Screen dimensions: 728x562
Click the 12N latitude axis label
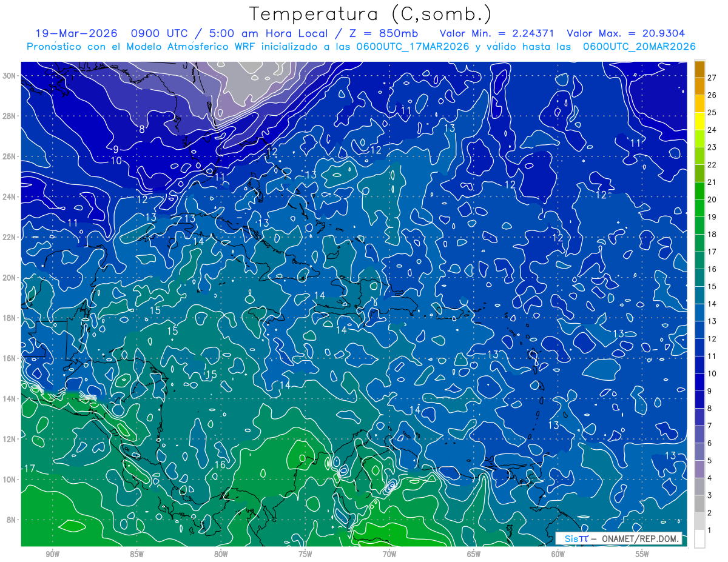[x=9, y=439]
